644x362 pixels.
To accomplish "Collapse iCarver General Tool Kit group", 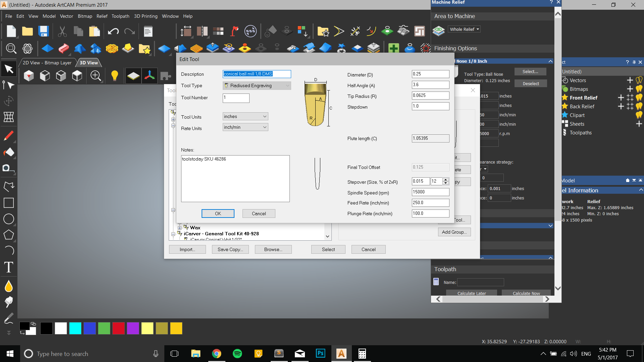I will coord(173,234).
